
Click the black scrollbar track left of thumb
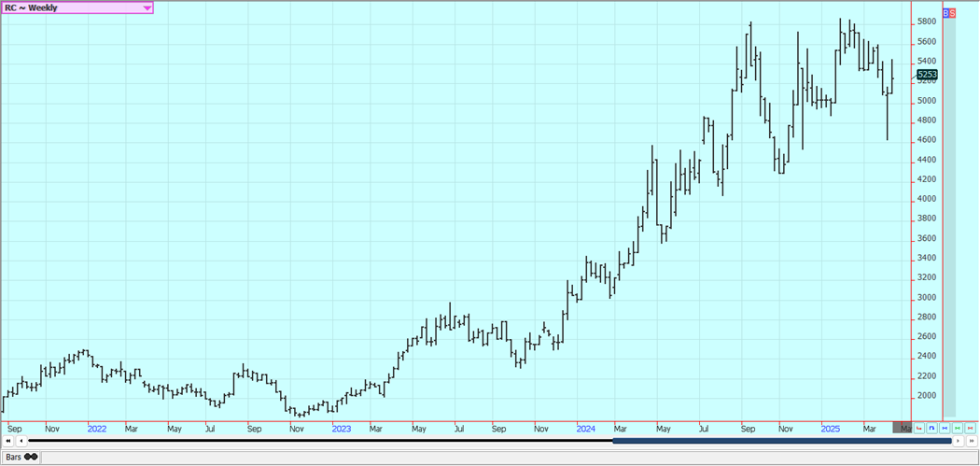pyautogui.click(x=317, y=441)
